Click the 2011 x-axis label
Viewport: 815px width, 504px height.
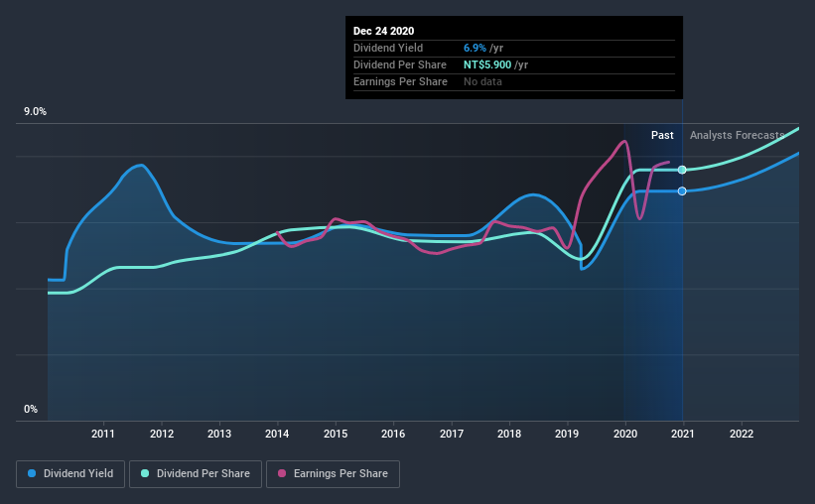103,434
